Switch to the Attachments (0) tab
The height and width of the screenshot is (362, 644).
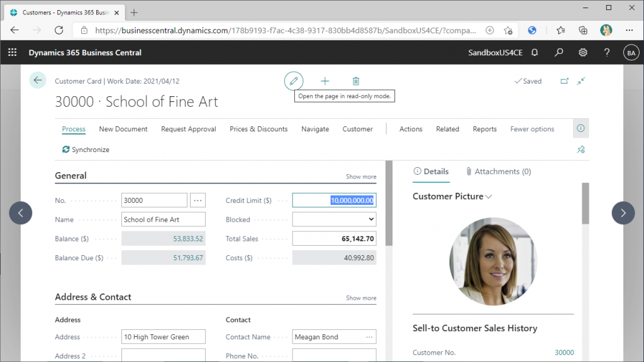498,172
